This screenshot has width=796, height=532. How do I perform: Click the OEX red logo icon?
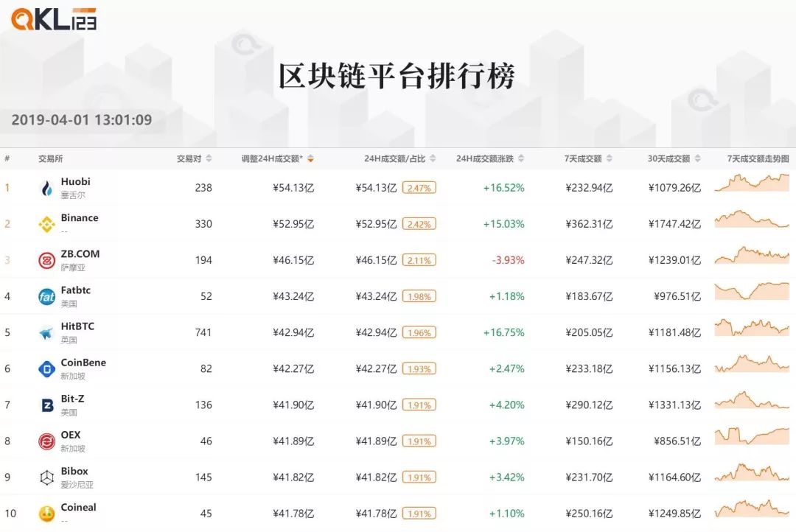point(46,441)
